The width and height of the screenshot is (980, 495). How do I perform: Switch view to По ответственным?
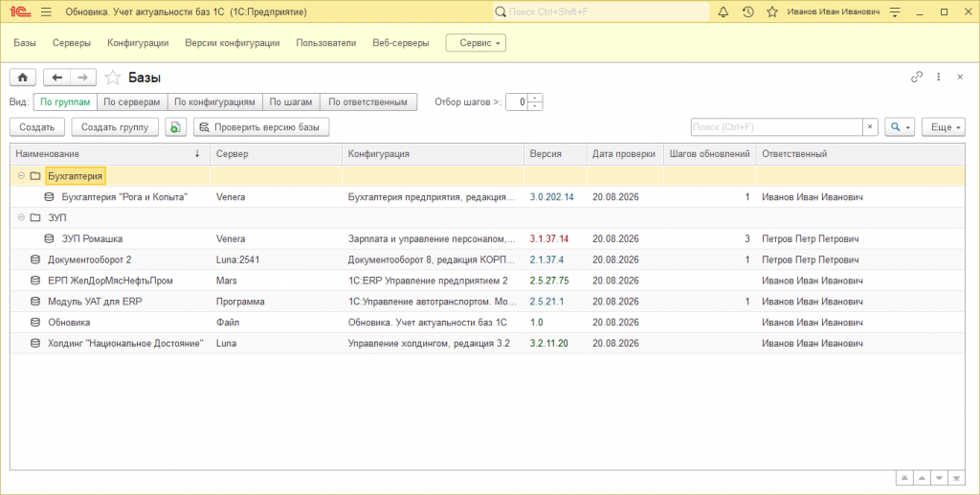[368, 101]
